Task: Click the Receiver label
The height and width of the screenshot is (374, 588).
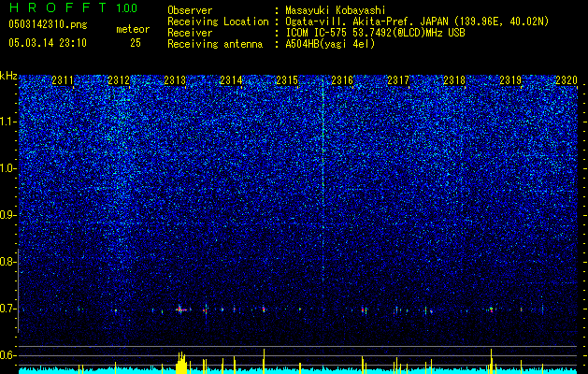Action: [190, 33]
